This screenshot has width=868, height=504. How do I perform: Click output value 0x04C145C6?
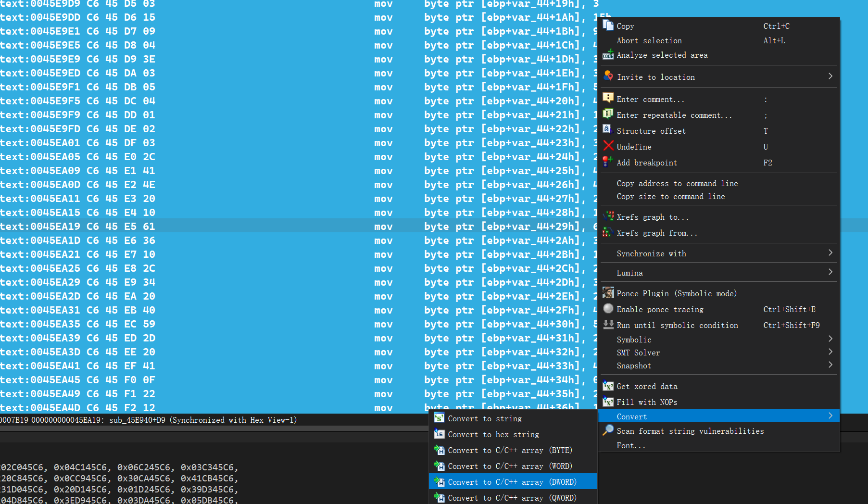[82, 467]
